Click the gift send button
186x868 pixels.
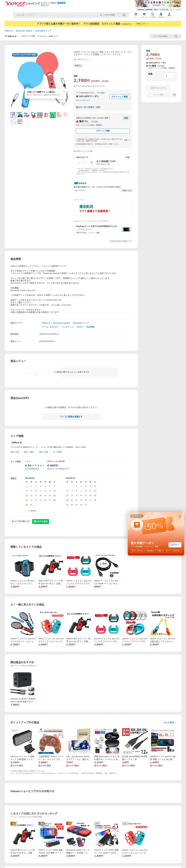click(158, 95)
